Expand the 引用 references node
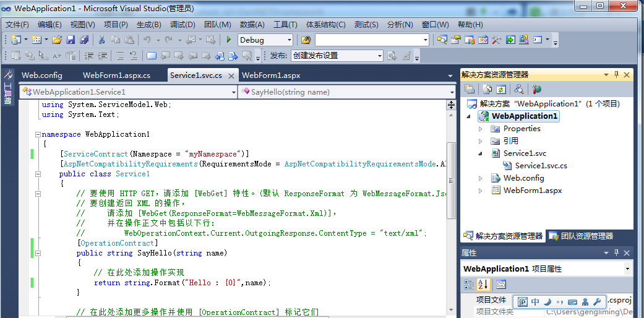Viewport: 644px width, 318px height. 481,141
